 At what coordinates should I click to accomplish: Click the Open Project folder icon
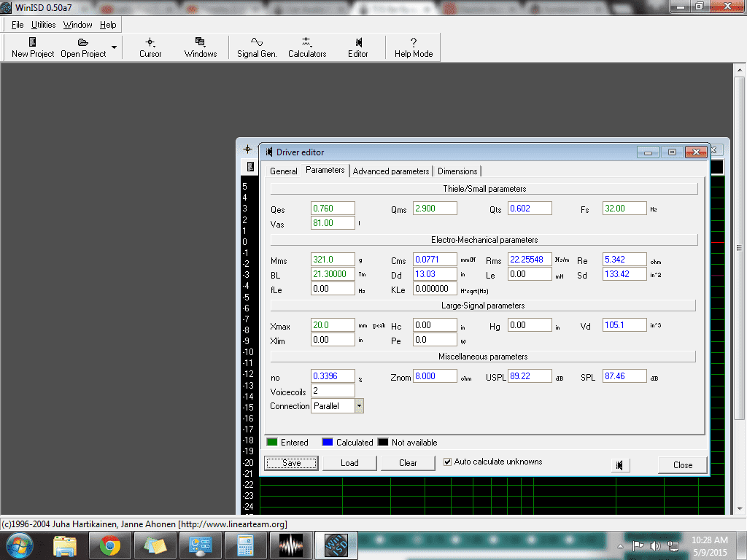[83, 42]
